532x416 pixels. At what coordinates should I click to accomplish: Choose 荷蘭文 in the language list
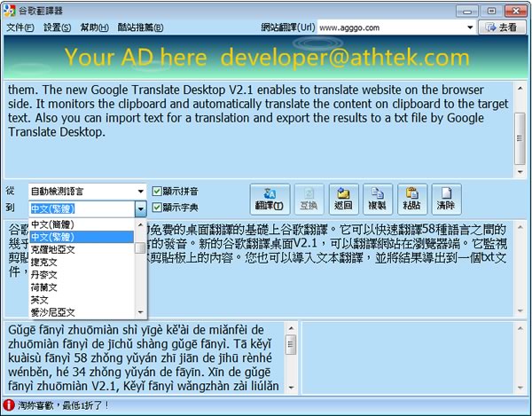click(x=82, y=287)
